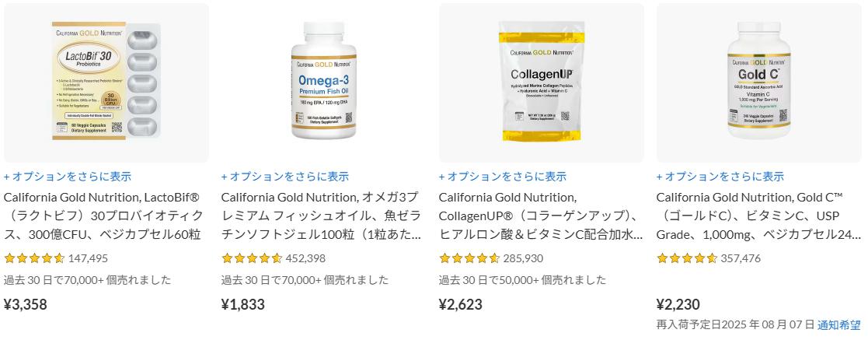Open the オメガ3プレミアム フィッシュオイル title link
This screenshot has width=868, height=340.
coord(321,216)
